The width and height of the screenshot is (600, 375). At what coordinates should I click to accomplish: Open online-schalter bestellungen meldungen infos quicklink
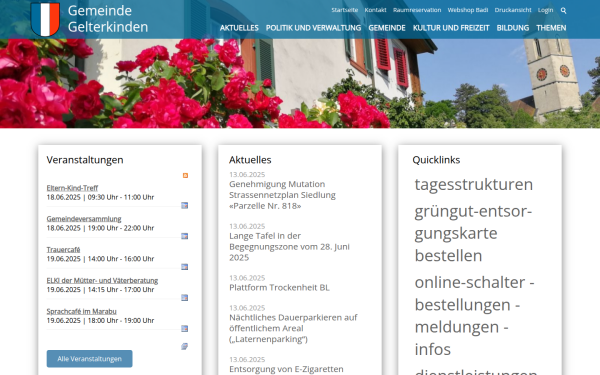(474, 316)
